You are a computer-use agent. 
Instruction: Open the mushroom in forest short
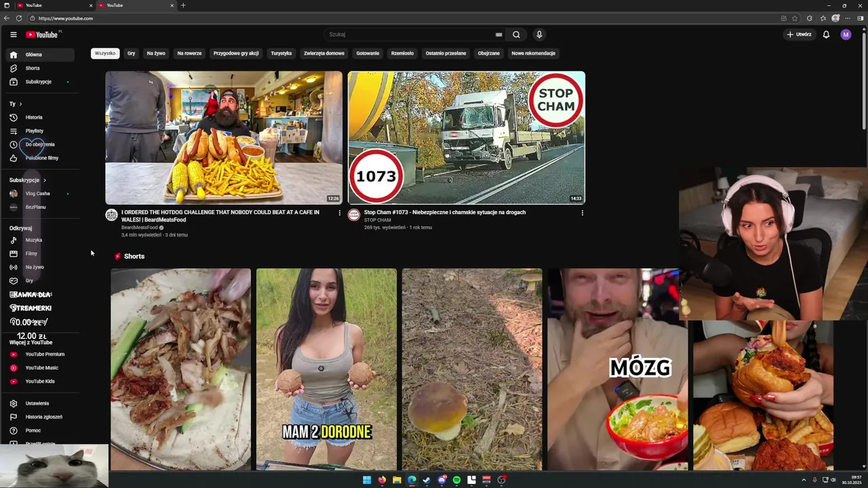coord(472,369)
